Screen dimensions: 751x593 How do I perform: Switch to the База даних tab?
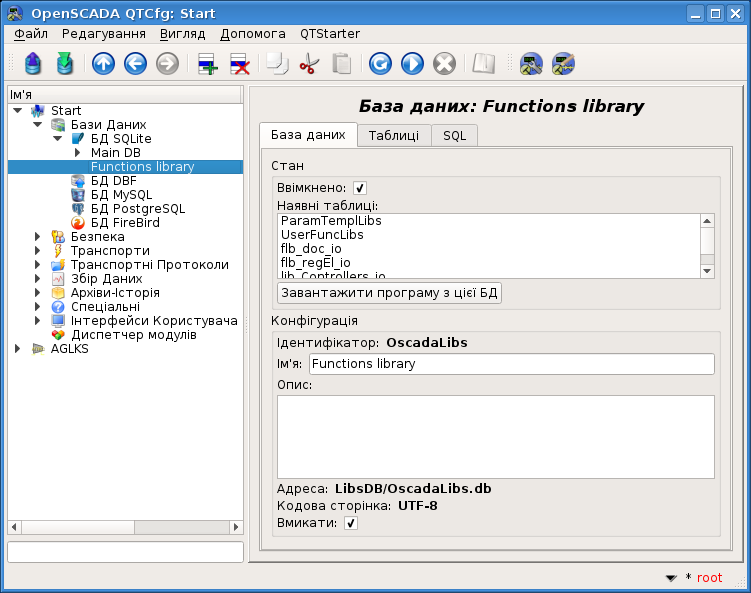tap(308, 135)
